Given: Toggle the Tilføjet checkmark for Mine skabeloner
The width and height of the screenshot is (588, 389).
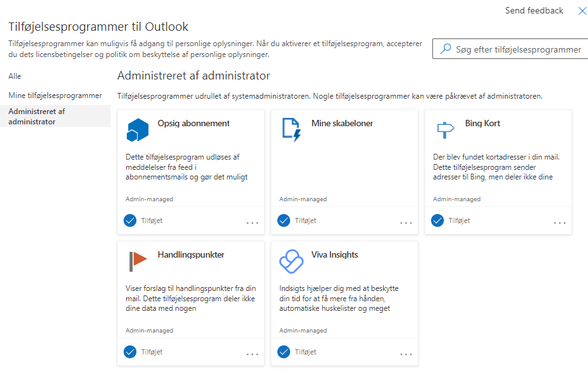Looking at the screenshot, I should tap(284, 220).
